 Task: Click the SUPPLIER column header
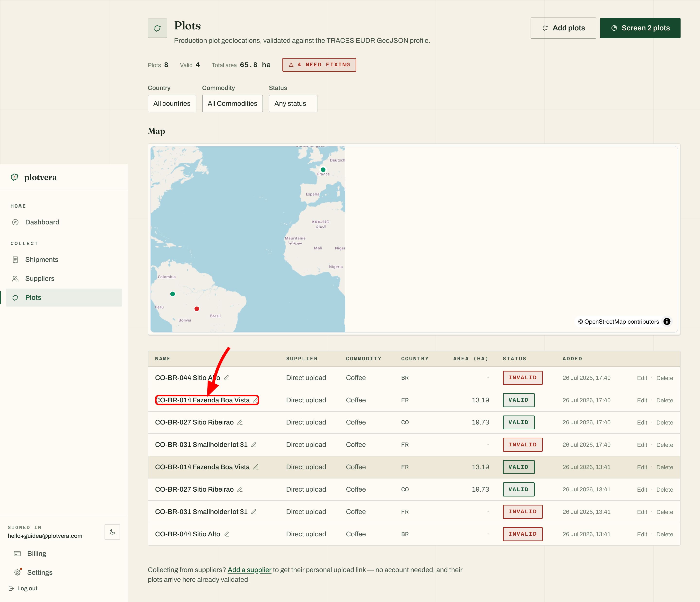pyautogui.click(x=302, y=359)
